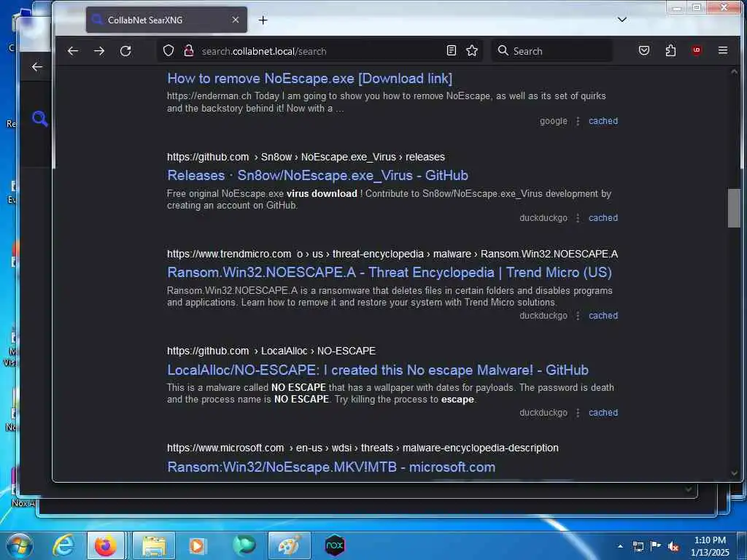Open cached link for the google result
Viewport: 747px width, 560px height.
(603, 121)
